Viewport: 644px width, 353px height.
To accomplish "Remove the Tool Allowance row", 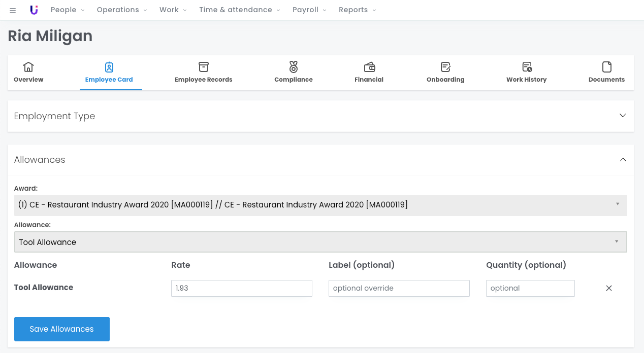I will (x=609, y=288).
